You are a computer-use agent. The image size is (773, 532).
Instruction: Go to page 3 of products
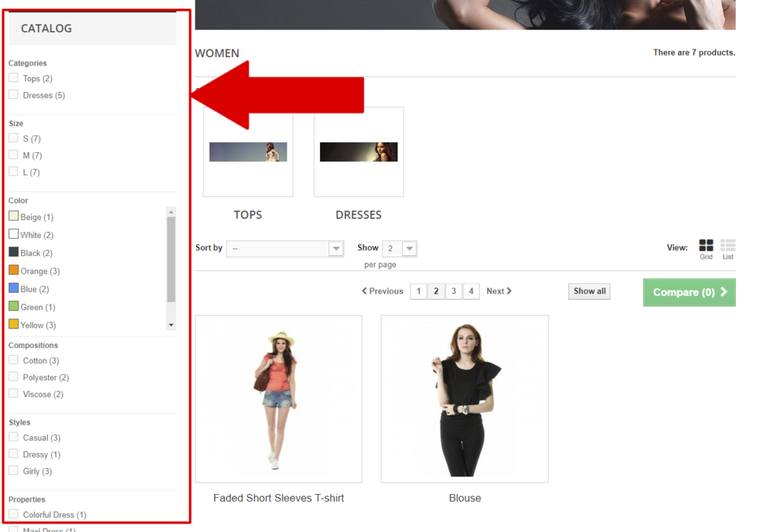point(454,291)
